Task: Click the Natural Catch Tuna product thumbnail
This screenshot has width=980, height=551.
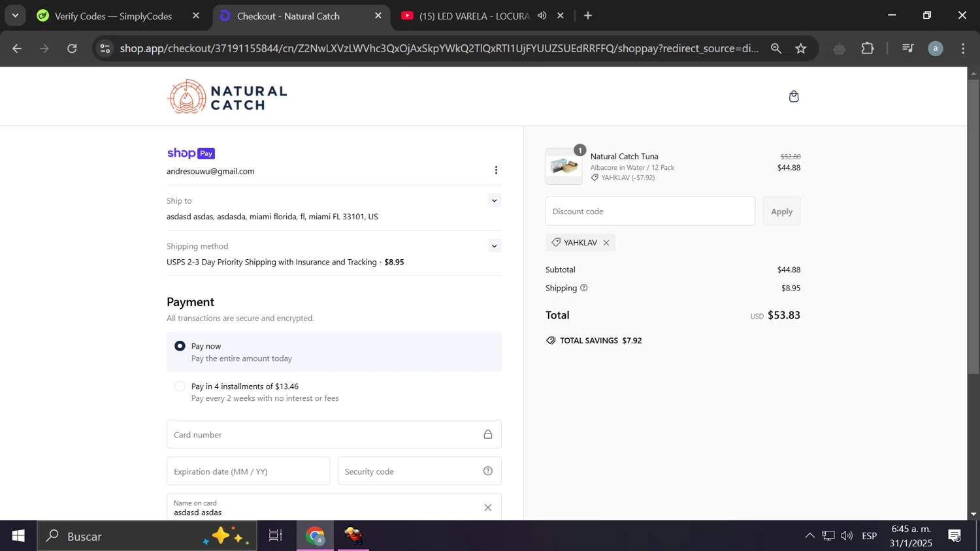Action: (564, 166)
